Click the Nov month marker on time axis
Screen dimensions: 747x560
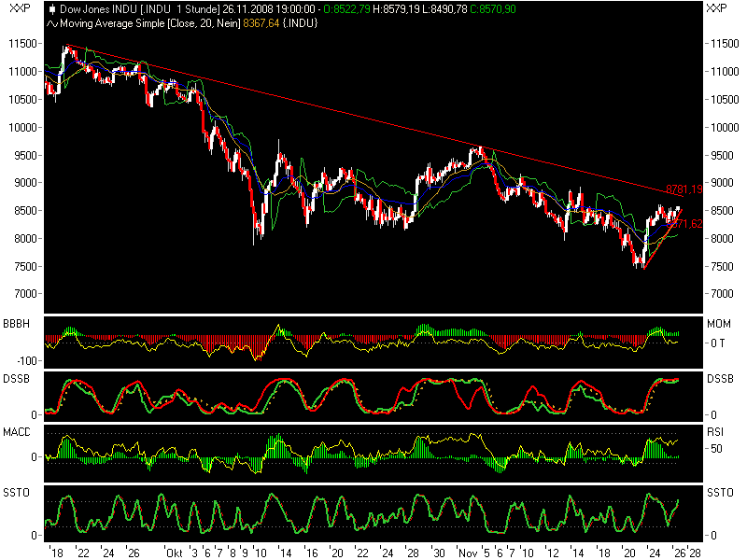click(468, 553)
